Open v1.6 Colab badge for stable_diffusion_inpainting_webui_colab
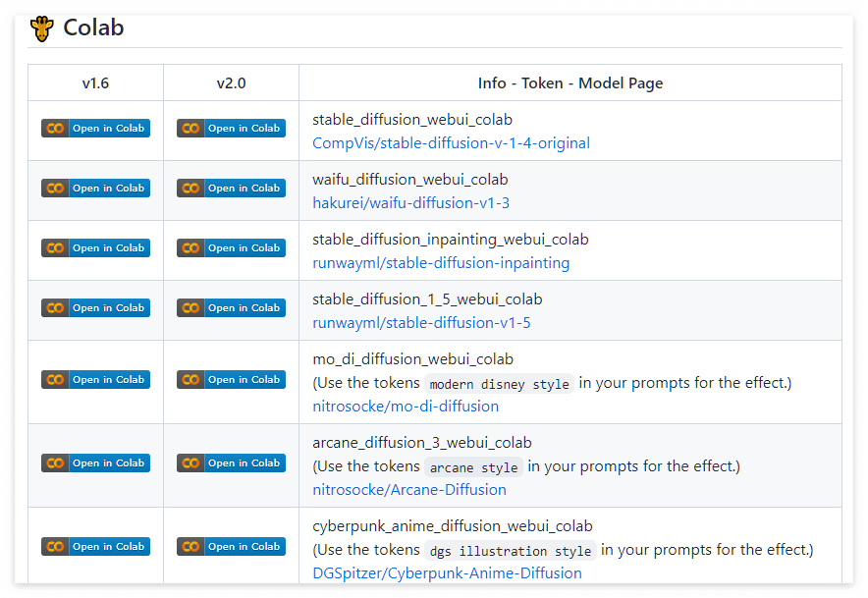Viewport: 868px width, 598px height. point(96,247)
